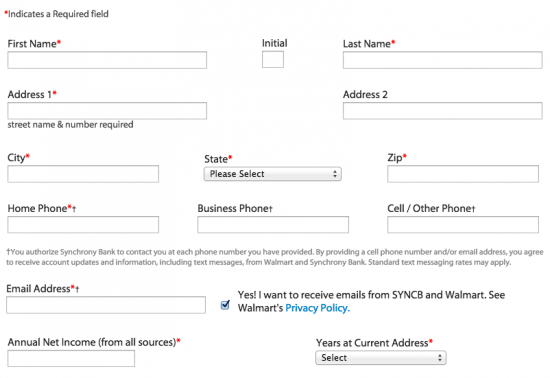Open Walmart's Privacy Policy link
The width and height of the screenshot is (550, 378).
317,308
